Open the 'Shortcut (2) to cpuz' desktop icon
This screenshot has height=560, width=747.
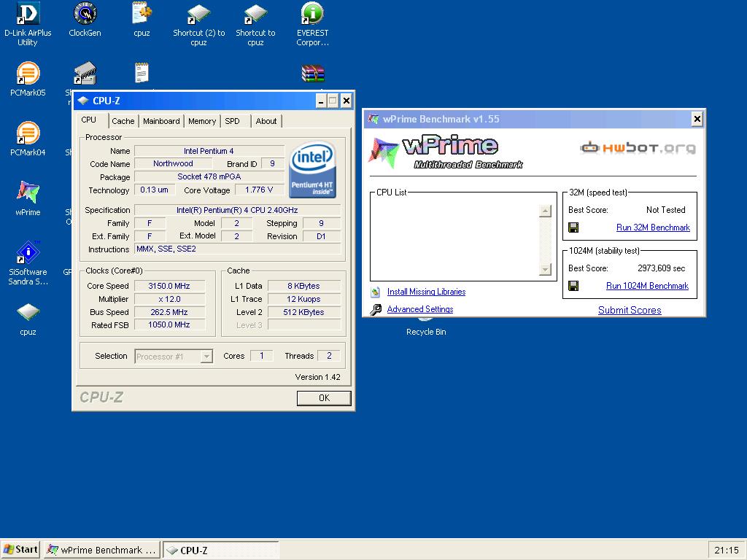[x=198, y=13]
